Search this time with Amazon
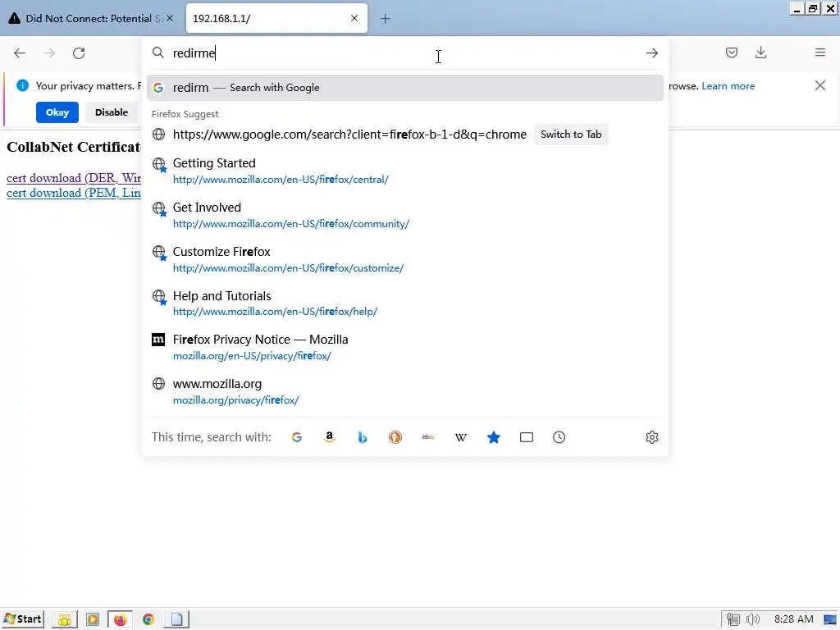 click(x=330, y=437)
